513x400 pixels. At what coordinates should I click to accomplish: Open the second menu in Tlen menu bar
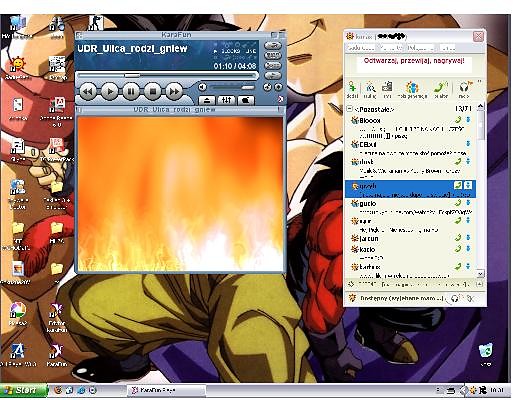pos(391,48)
